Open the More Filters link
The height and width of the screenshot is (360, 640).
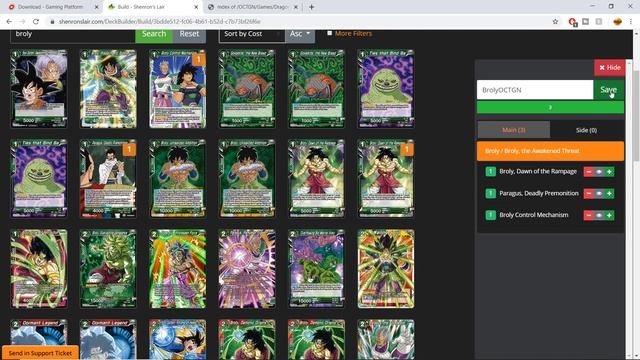coord(353,33)
